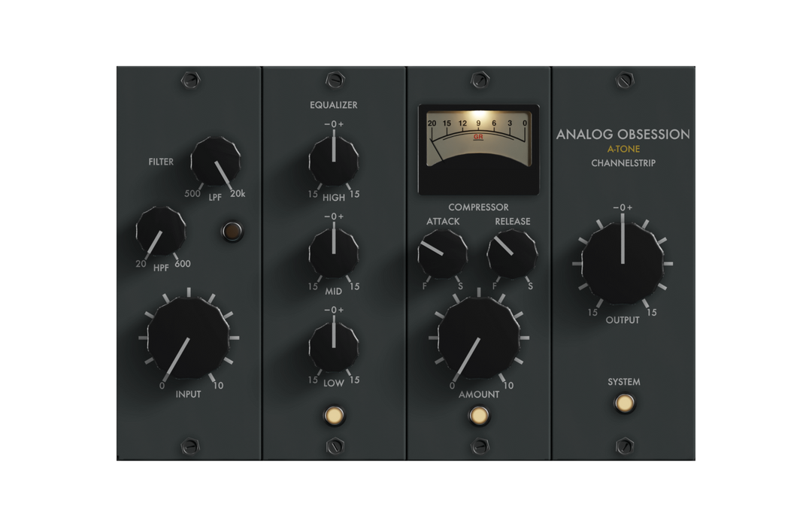812x527 pixels.
Task: Click the OUTPUT level knob
Action: coord(623,263)
